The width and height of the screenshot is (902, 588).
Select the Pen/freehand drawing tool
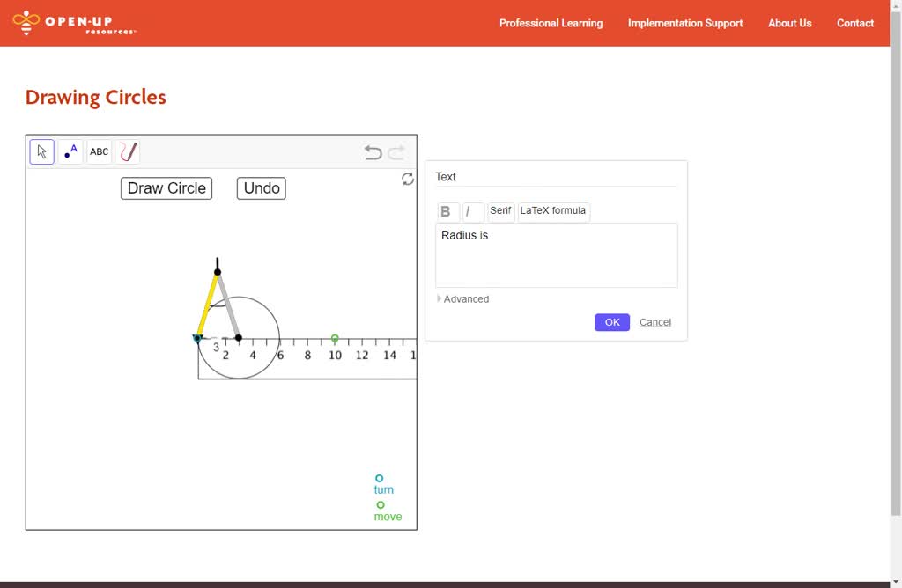(x=127, y=151)
